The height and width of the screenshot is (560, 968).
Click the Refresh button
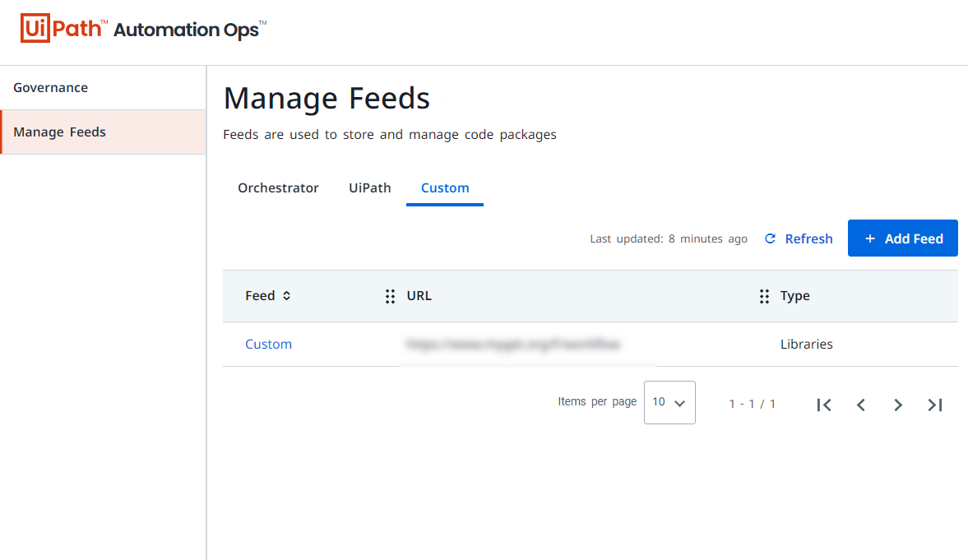pyautogui.click(x=799, y=238)
